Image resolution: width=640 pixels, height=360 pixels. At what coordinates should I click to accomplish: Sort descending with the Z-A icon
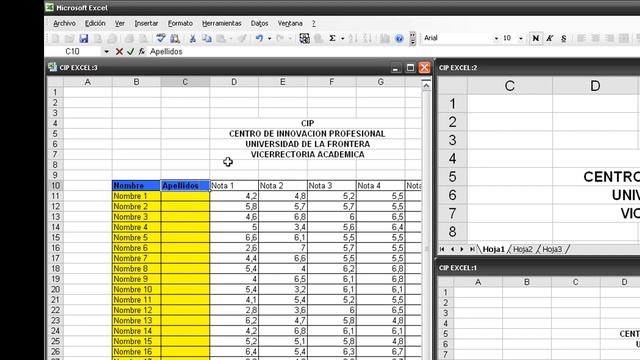pos(367,38)
